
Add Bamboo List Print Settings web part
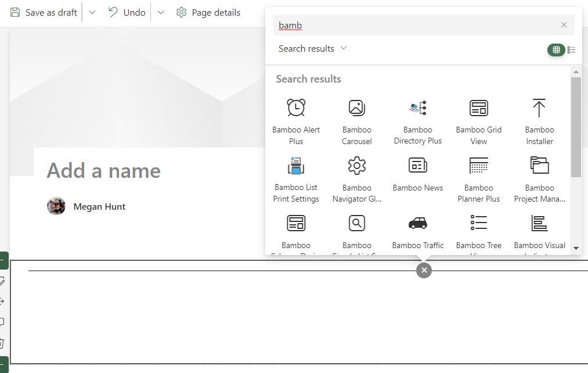tap(296, 180)
